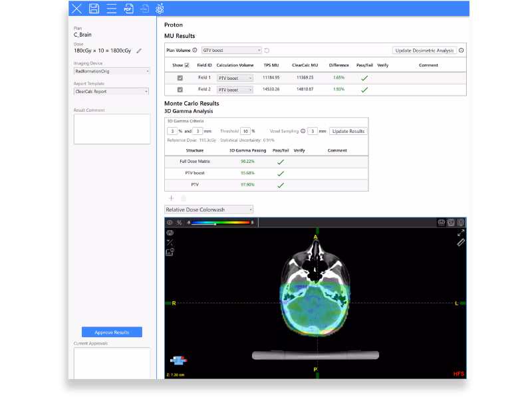Screen dimensions: 532x399
Task: Toggle dose visibility eye icon
Action: [x=170, y=223]
